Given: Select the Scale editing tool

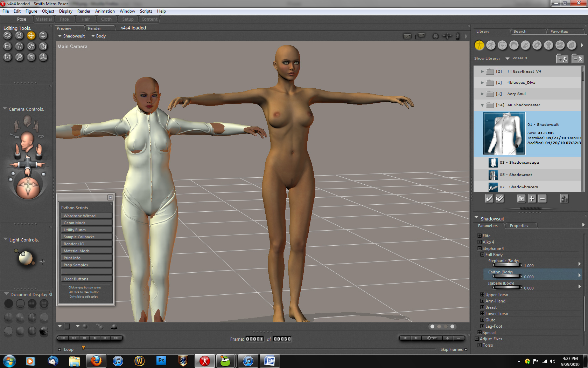Looking at the screenshot, I should point(7,46).
